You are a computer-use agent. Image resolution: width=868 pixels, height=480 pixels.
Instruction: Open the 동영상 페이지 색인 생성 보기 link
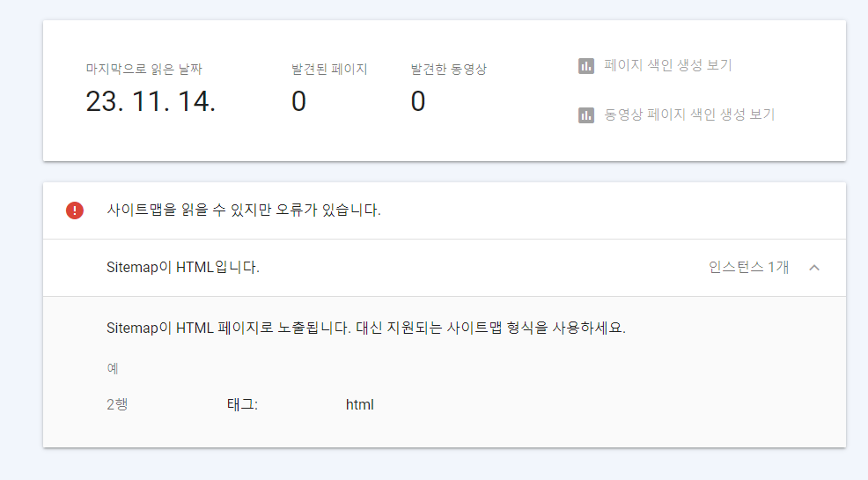(689, 115)
